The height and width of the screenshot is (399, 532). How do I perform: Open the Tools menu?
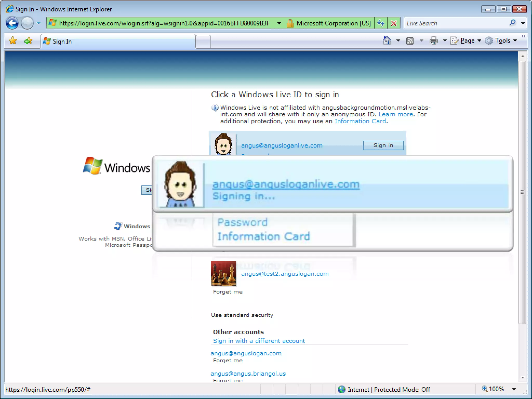click(501, 41)
